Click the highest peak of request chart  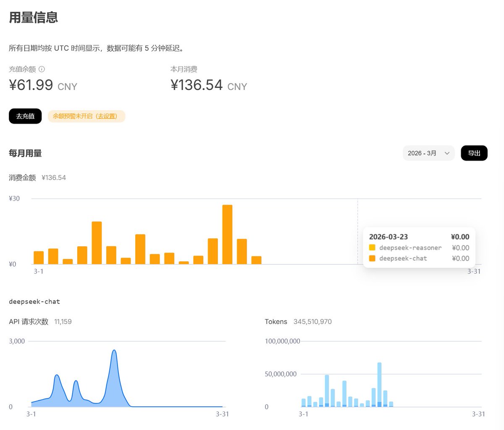coord(114,351)
